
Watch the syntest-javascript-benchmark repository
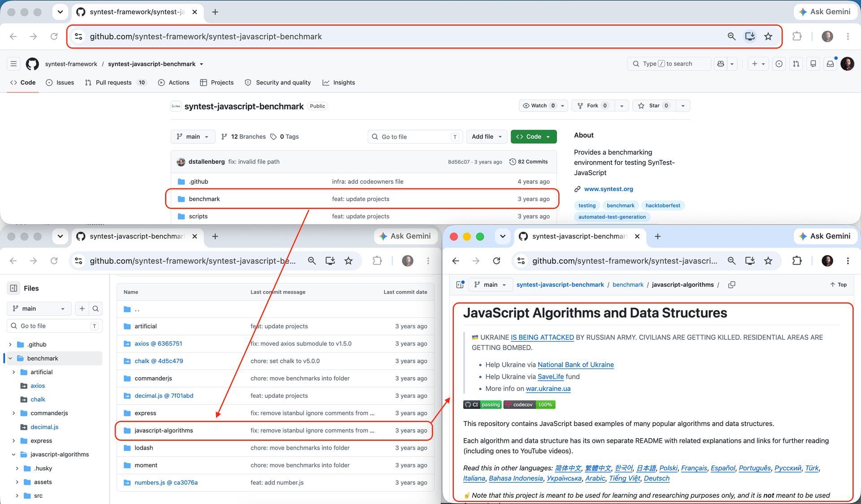click(x=539, y=106)
